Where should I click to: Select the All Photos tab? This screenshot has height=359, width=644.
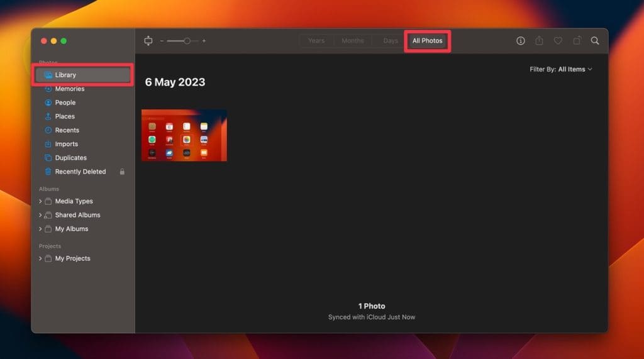pyautogui.click(x=427, y=41)
